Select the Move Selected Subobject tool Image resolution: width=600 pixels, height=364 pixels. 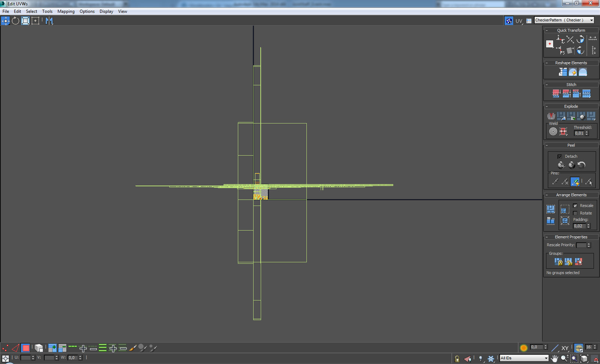pyautogui.click(x=5, y=21)
